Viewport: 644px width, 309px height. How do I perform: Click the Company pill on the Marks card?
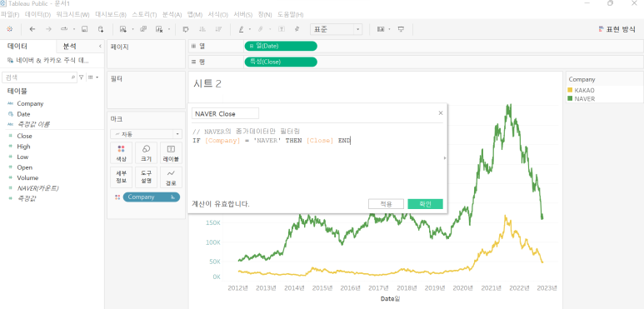click(x=151, y=197)
